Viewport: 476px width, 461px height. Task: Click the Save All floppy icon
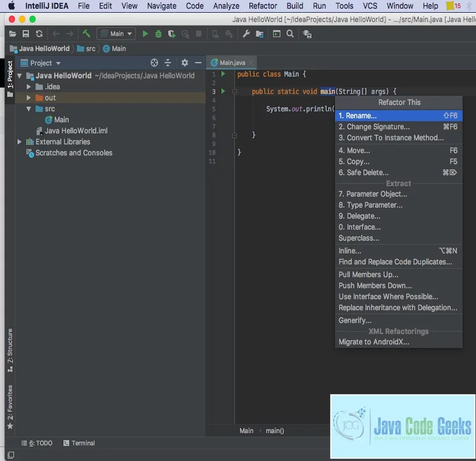point(26,34)
